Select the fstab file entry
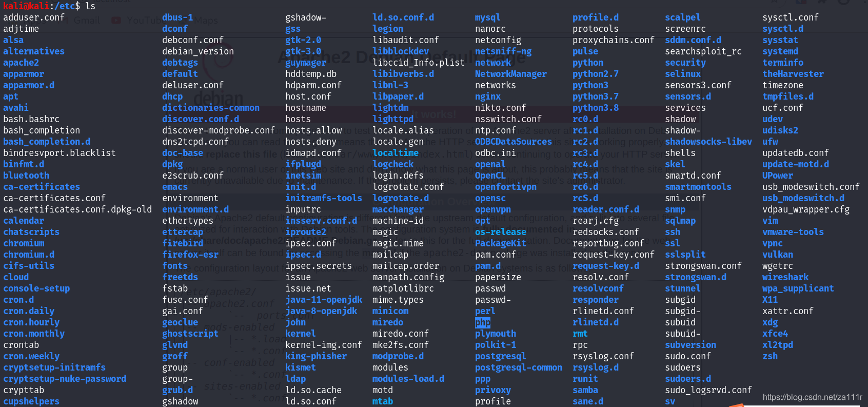868x407 pixels. (x=175, y=288)
